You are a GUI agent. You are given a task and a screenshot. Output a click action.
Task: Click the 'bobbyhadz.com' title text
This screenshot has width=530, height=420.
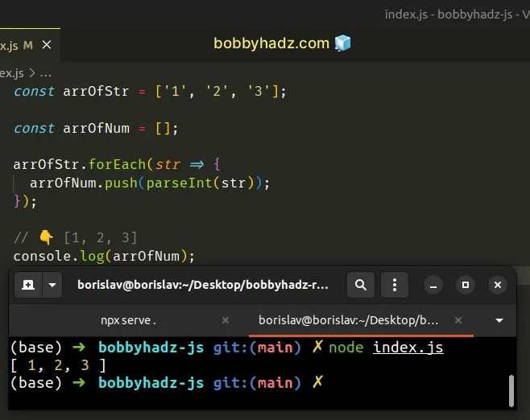pyautogui.click(x=271, y=43)
